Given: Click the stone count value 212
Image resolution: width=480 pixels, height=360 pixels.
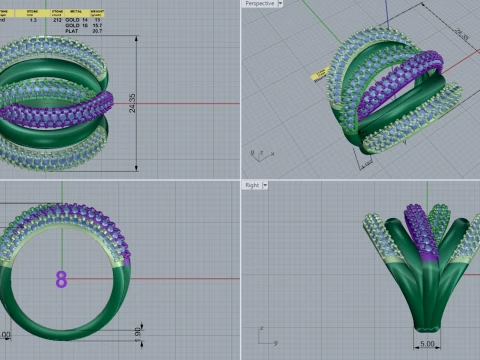Looking at the screenshot, I should coord(57,20).
